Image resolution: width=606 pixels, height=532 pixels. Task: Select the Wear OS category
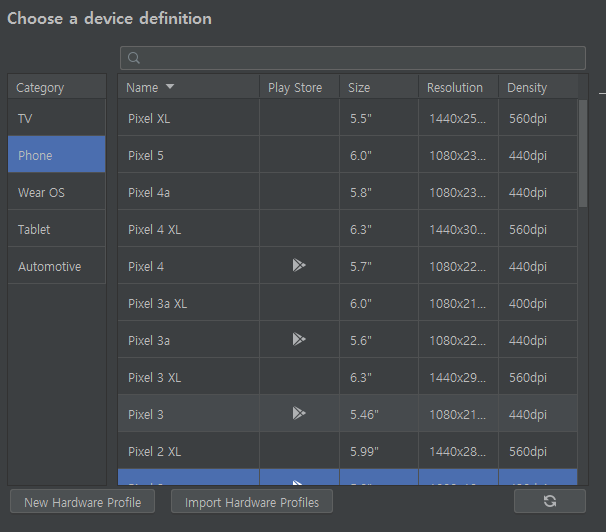[x=56, y=192]
